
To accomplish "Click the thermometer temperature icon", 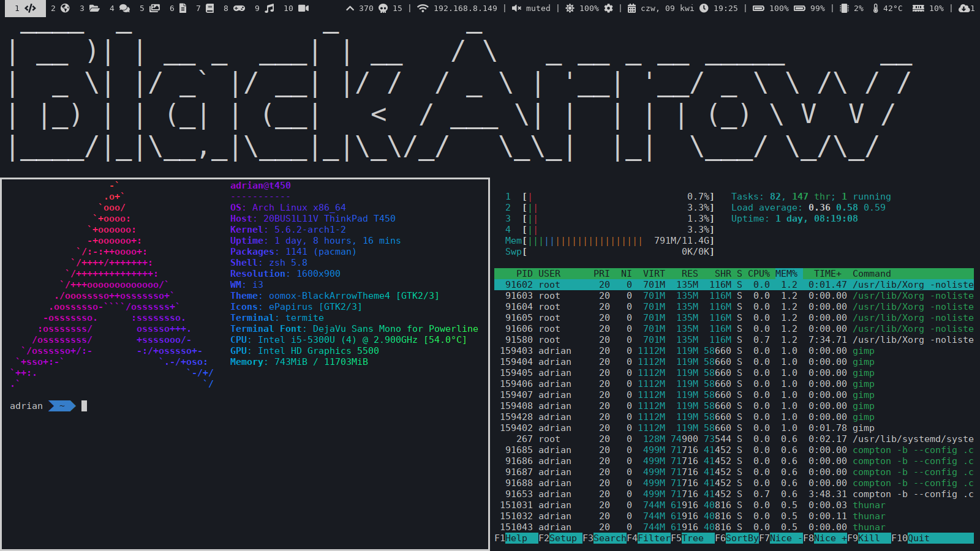I will tap(875, 9).
